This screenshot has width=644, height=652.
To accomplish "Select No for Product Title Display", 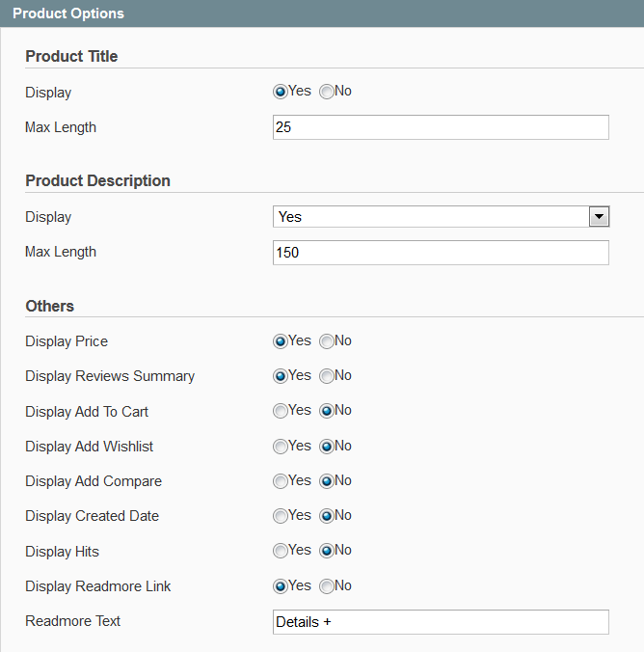I will pos(327,92).
